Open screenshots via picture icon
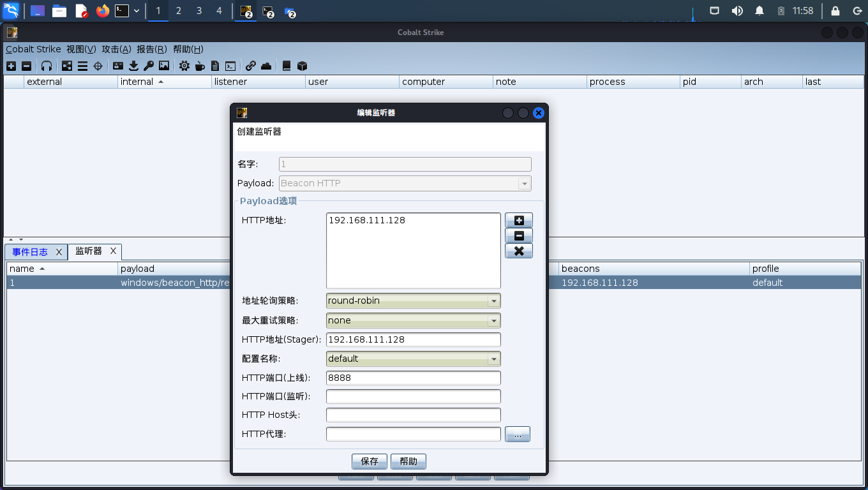 pyautogui.click(x=164, y=66)
